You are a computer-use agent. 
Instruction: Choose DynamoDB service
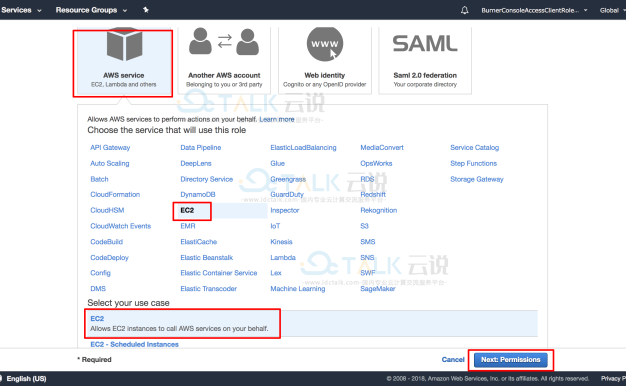click(198, 194)
